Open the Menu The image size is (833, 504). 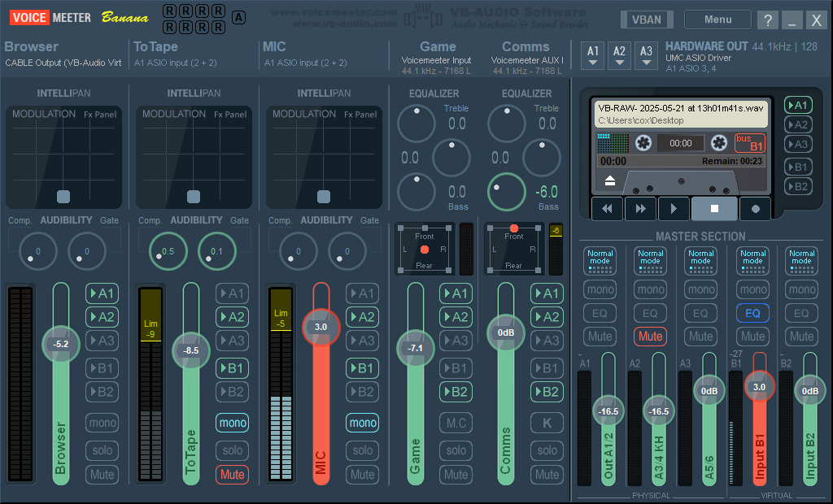pyautogui.click(x=717, y=20)
